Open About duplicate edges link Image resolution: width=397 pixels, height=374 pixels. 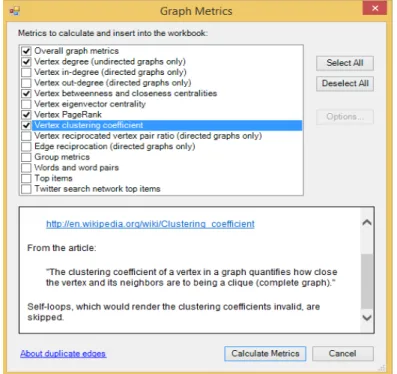tap(63, 354)
